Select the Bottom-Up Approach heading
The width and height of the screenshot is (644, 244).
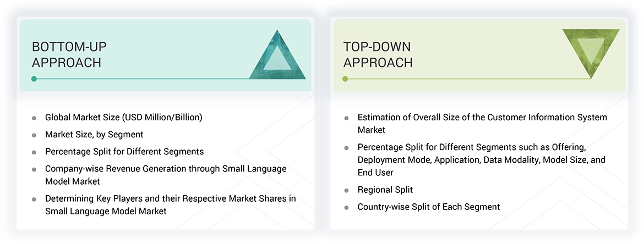click(x=68, y=54)
